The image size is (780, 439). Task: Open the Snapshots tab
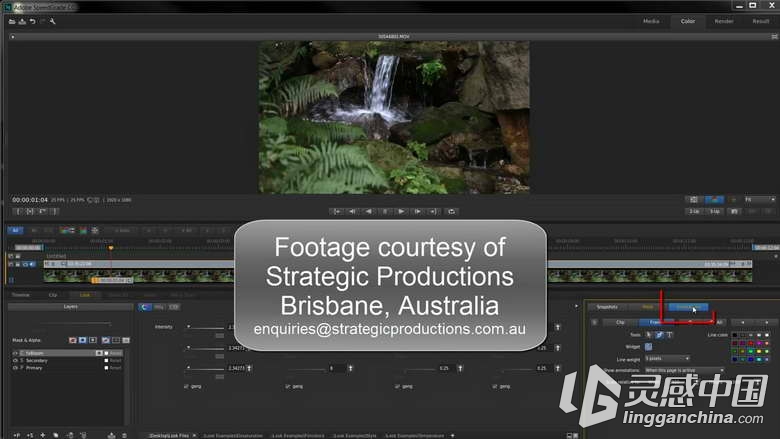[607, 307]
